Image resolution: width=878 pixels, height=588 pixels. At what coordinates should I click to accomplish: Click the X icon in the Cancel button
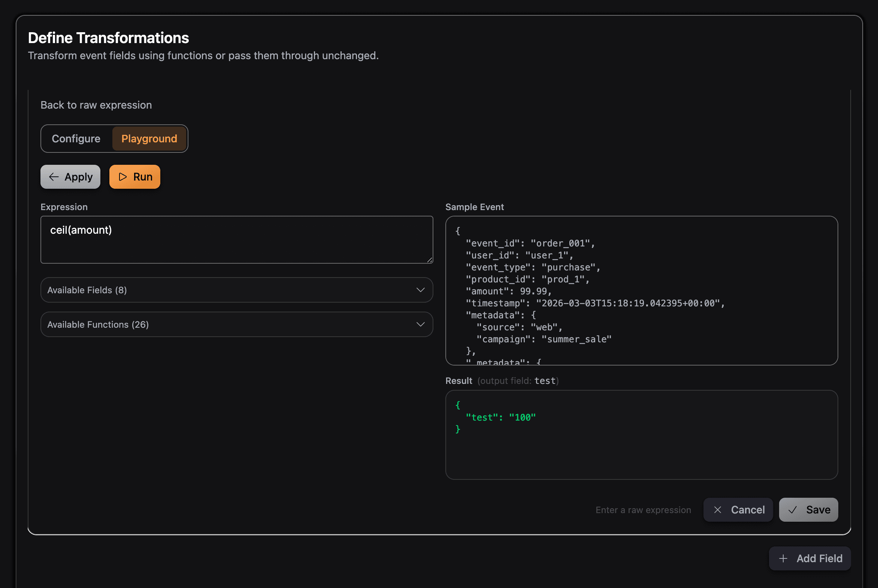point(718,510)
